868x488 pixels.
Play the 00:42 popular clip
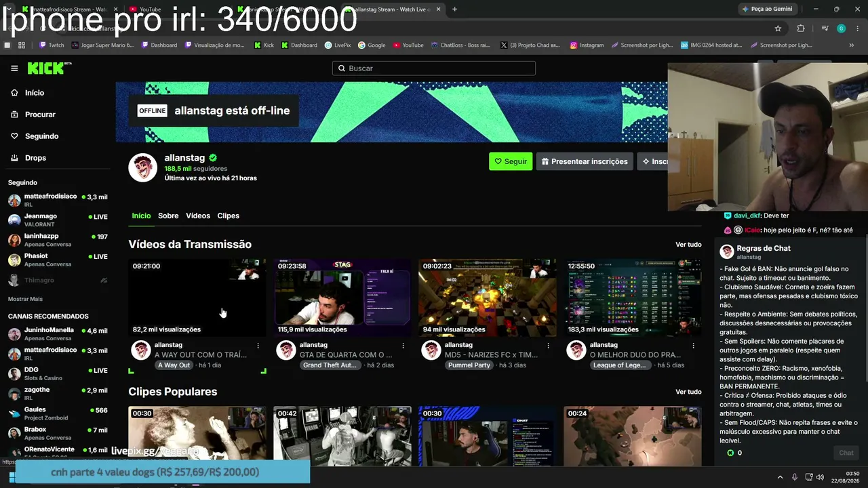point(342,436)
